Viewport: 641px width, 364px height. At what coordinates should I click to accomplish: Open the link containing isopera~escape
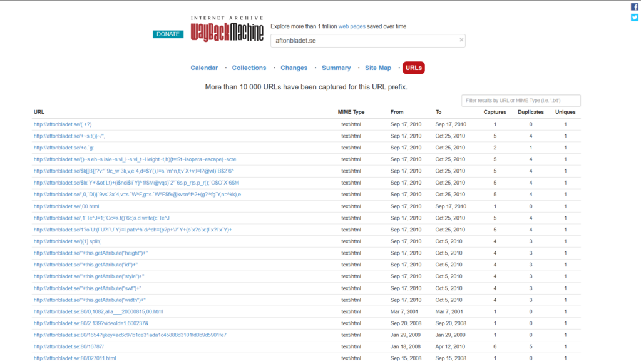pos(135,159)
